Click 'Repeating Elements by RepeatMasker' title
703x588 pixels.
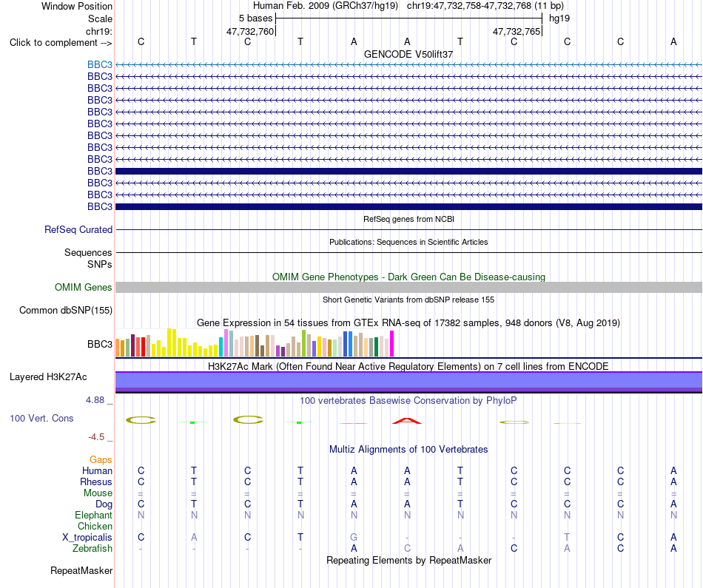(x=408, y=560)
